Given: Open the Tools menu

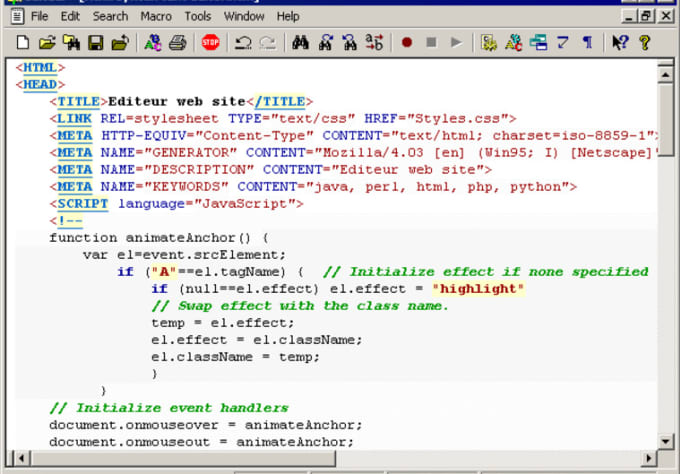Looking at the screenshot, I should click(197, 16).
